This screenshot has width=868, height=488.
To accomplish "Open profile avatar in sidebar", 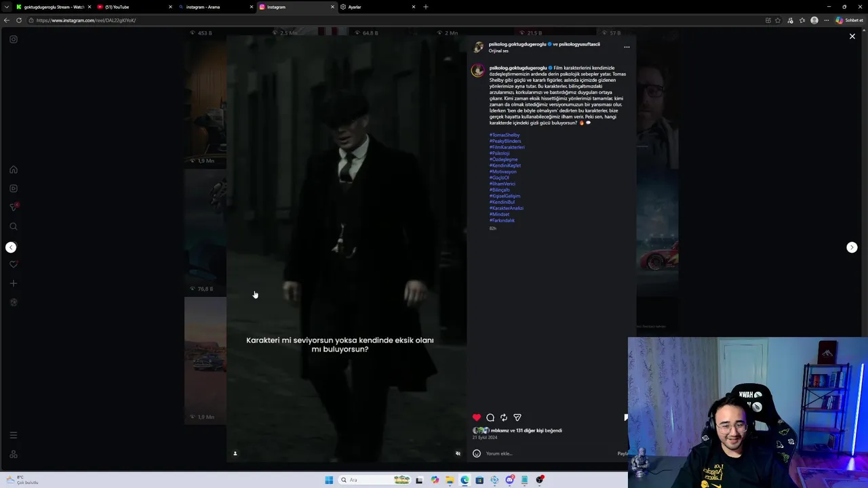I will tap(14, 302).
